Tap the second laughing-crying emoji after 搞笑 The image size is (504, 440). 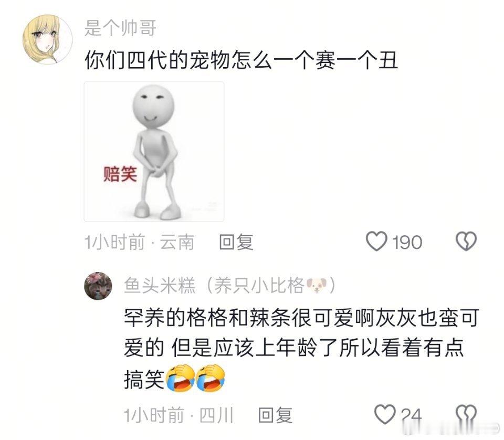pyautogui.click(x=211, y=378)
